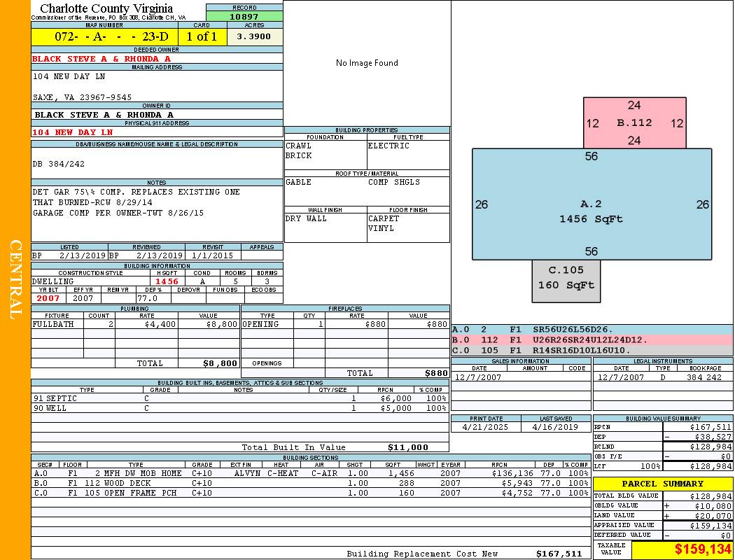Click the record number 10897

(x=244, y=16)
